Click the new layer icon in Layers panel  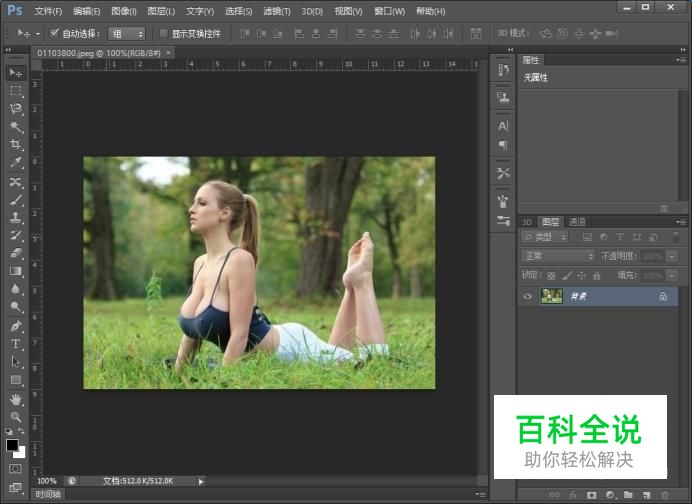coord(646,494)
